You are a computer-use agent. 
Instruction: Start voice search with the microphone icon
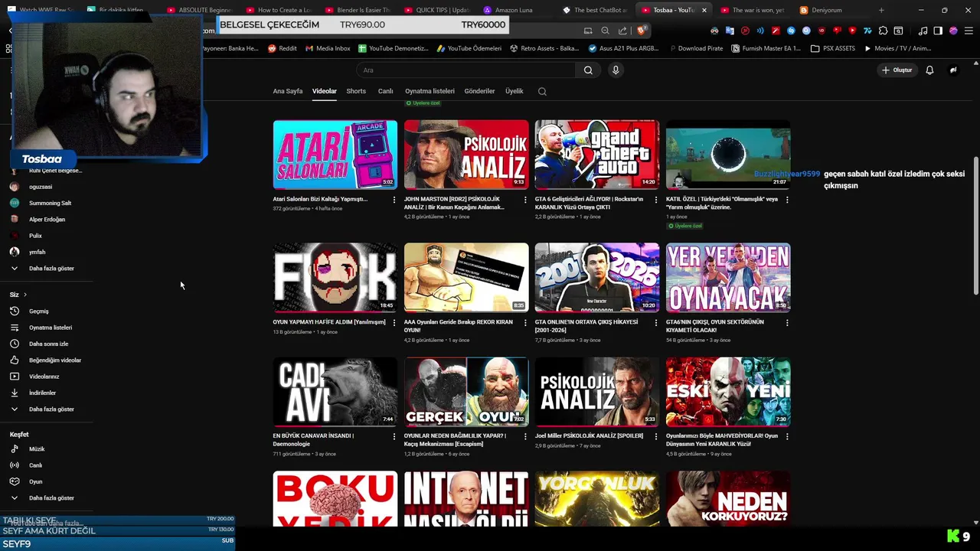616,70
